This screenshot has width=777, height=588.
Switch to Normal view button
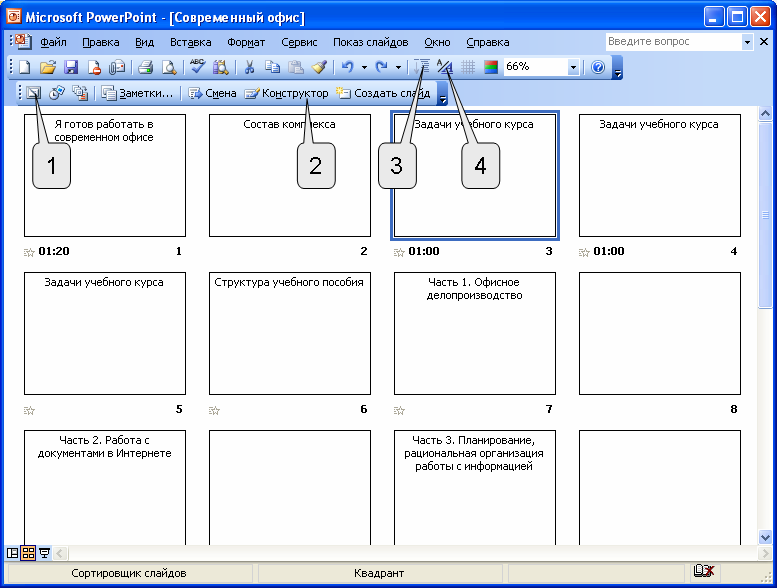(12, 553)
